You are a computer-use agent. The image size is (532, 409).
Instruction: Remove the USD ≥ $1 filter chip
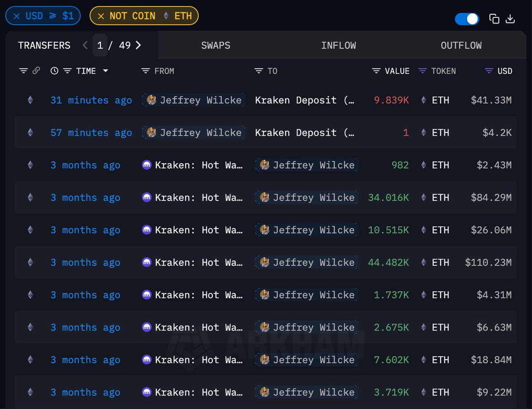pos(16,16)
